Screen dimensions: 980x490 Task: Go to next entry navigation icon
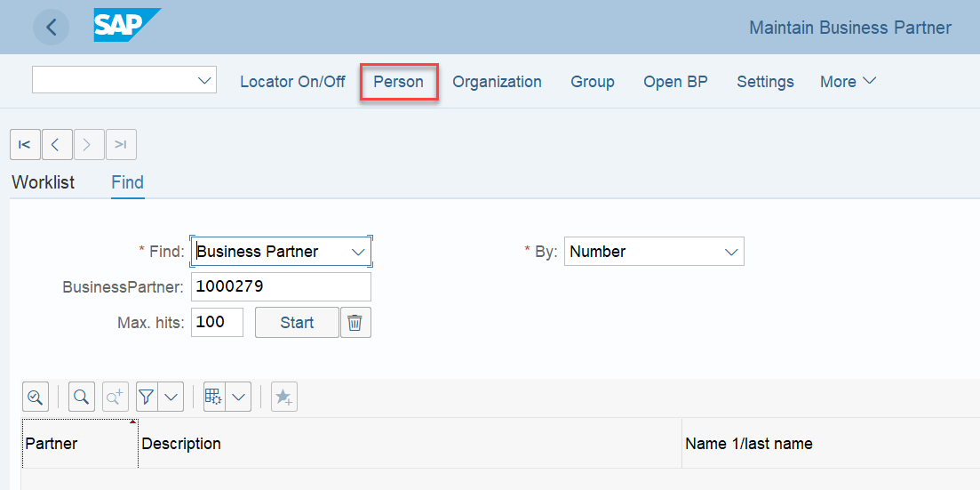pyautogui.click(x=89, y=145)
